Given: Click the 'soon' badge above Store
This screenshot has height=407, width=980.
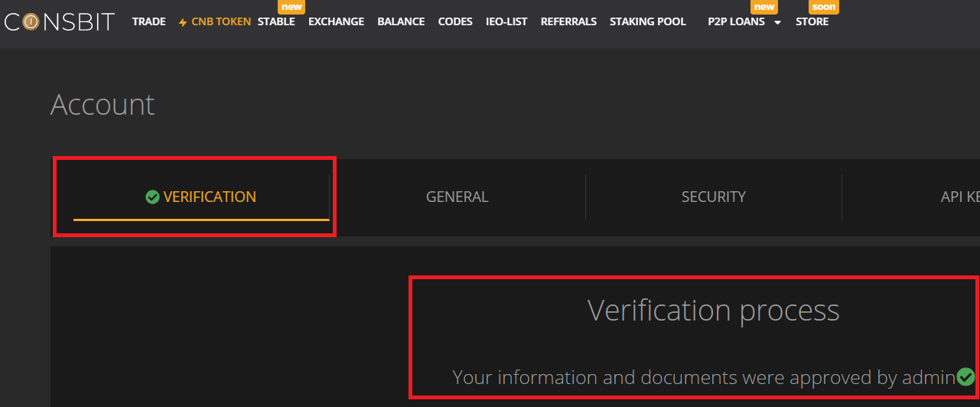Looking at the screenshot, I should click(824, 7).
